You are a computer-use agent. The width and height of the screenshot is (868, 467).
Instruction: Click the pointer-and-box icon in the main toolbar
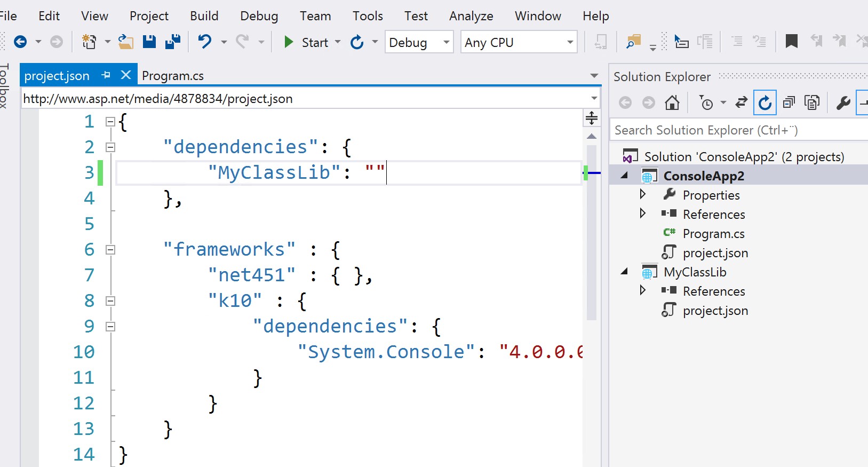(x=681, y=42)
